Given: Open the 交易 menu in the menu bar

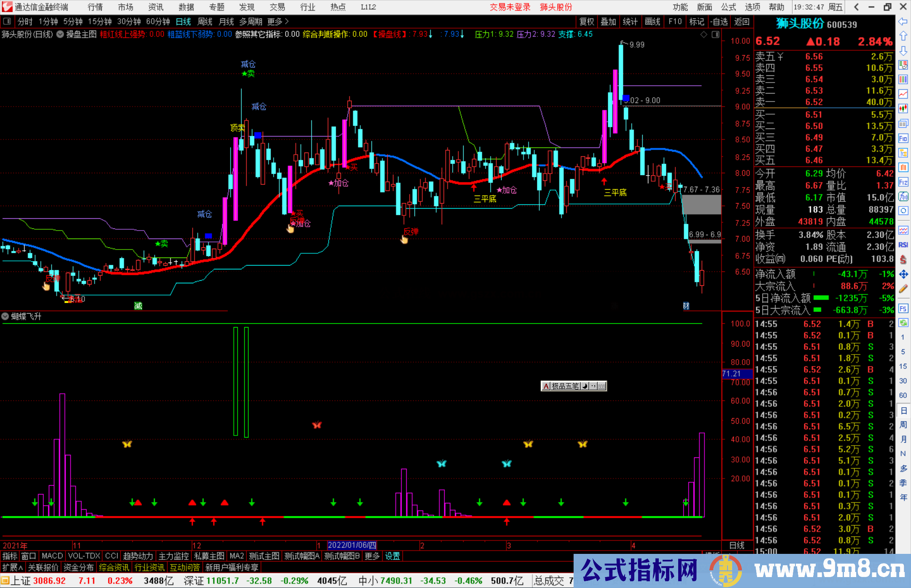Looking at the screenshot, I should (277, 7).
